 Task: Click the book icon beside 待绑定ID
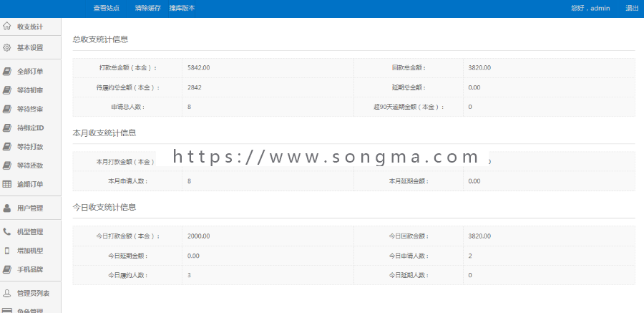[x=6, y=128]
